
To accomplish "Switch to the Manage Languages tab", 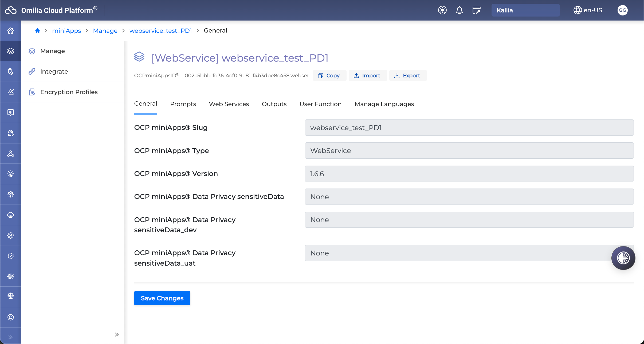I will click(384, 104).
